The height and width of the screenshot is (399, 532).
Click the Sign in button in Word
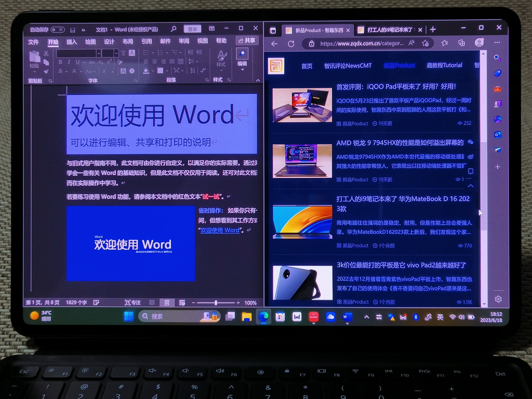192,29
